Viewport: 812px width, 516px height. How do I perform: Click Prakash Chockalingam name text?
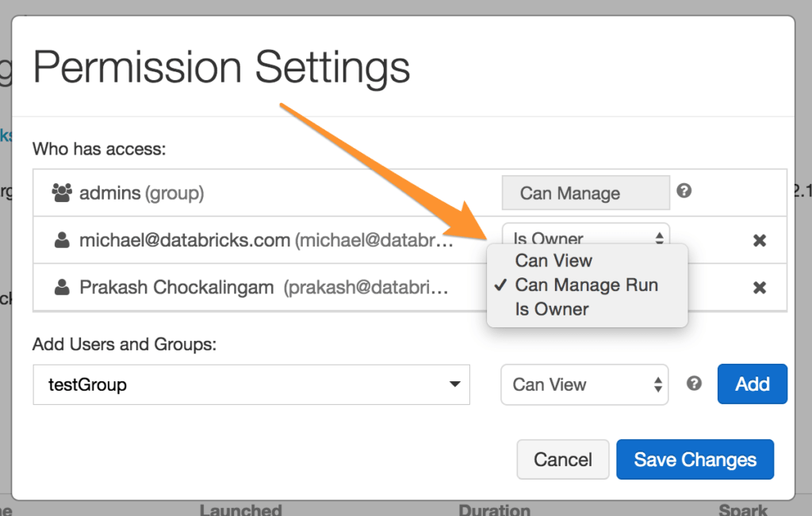click(x=178, y=287)
